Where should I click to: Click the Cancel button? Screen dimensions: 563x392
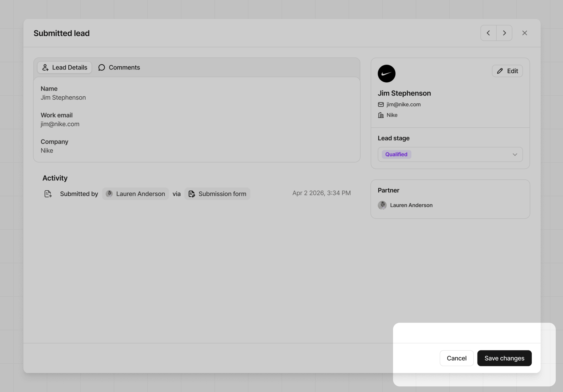pyautogui.click(x=456, y=358)
